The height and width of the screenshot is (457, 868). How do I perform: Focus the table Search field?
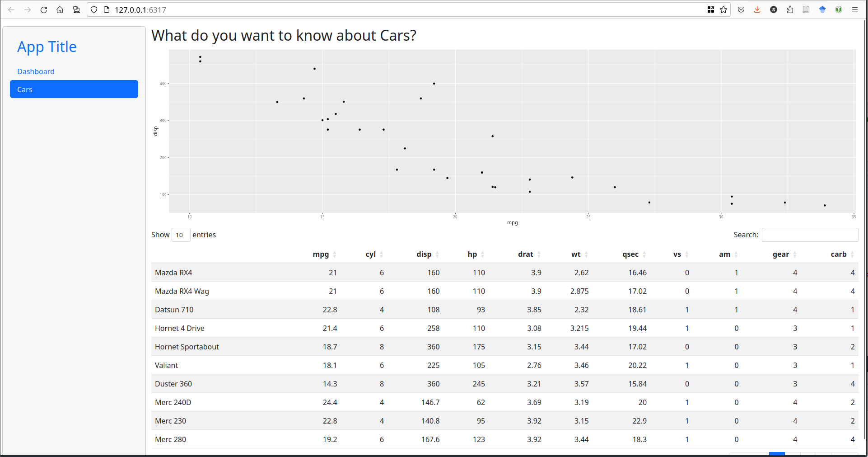(810, 235)
